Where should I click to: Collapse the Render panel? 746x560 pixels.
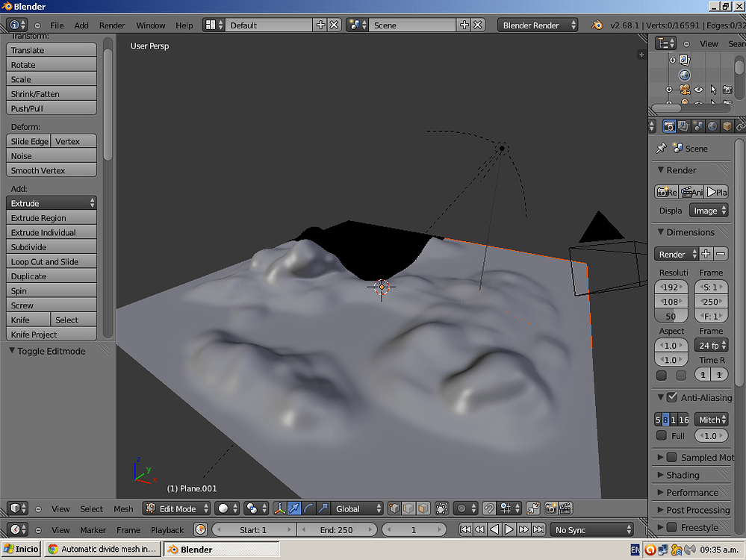coord(660,169)
